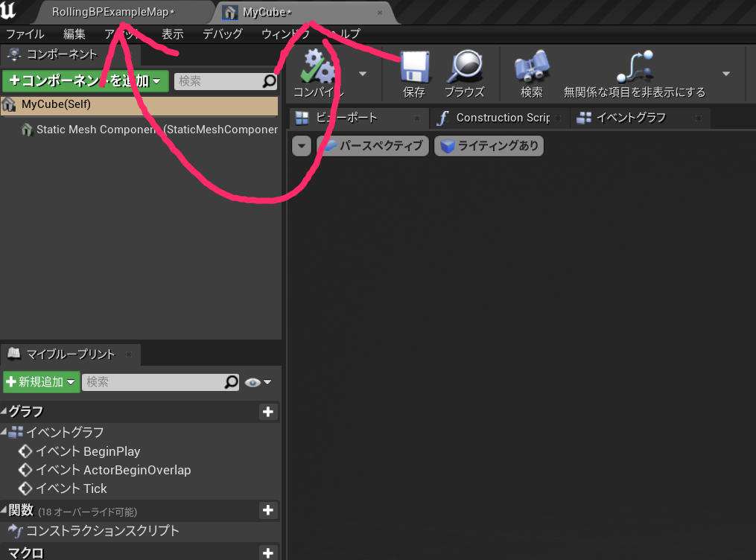756x560 pixels.
Task: Open the コンポーネントを追加 dropdown
Action: point(85,81)
